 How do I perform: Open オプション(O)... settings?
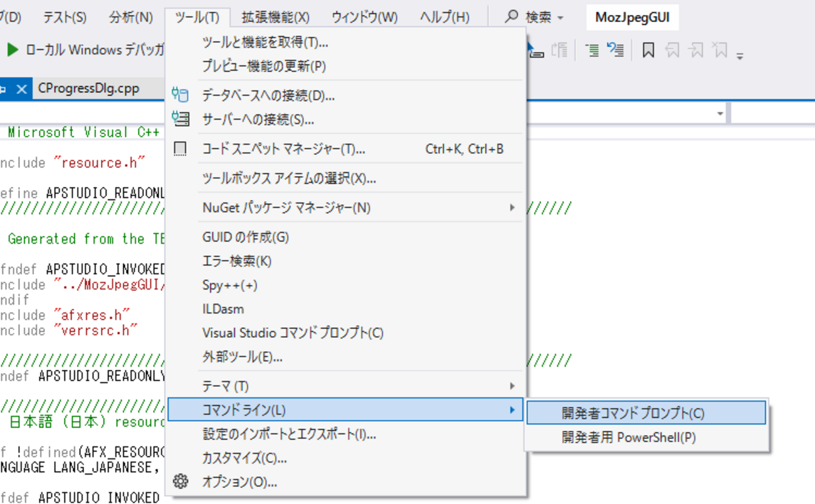(x=345, y=481)
